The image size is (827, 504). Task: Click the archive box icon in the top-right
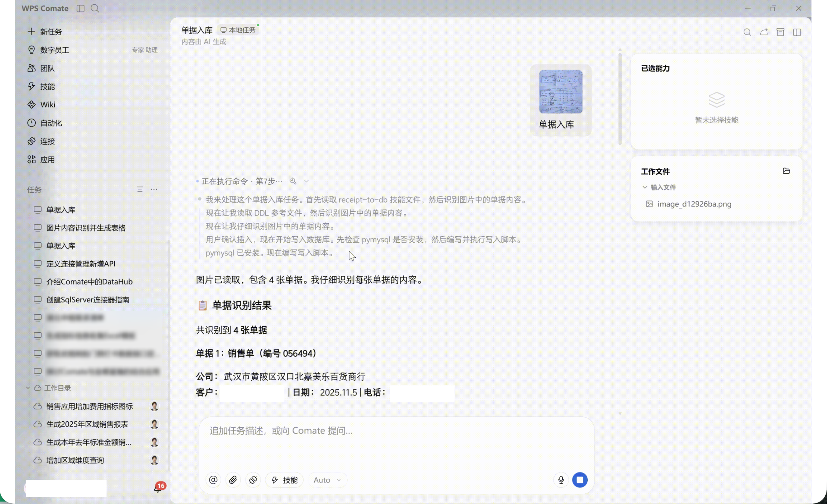click(780, 32)
